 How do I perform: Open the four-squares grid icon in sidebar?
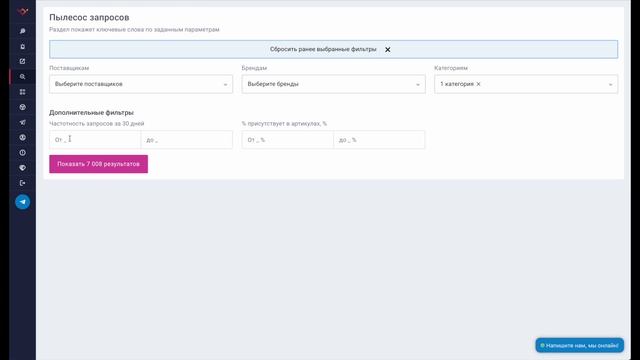tap(22, 92)
